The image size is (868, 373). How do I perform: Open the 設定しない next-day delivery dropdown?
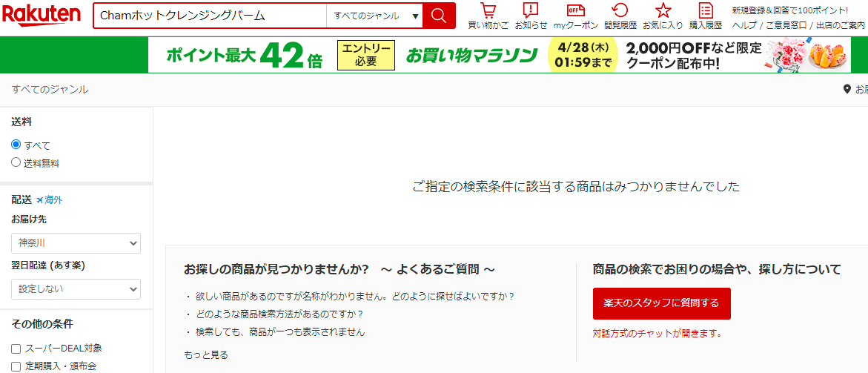tap(76, 289)
